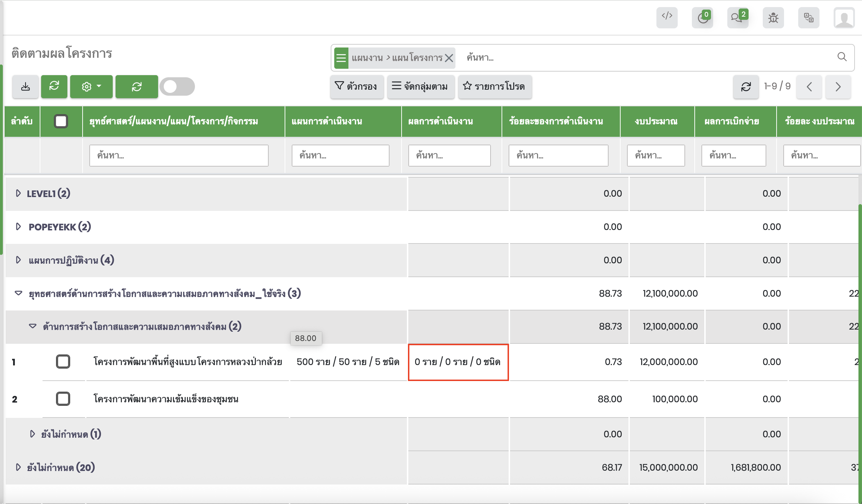Open the user avatar menu

click(x=844, y=18)
